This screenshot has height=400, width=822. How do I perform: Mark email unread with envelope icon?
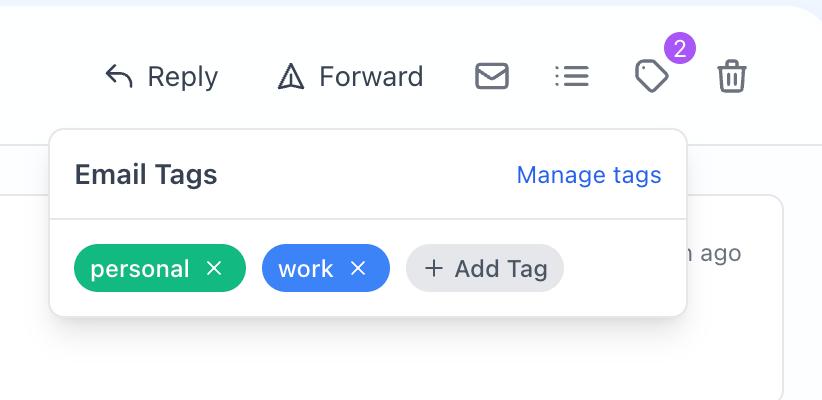click(492, 76)
